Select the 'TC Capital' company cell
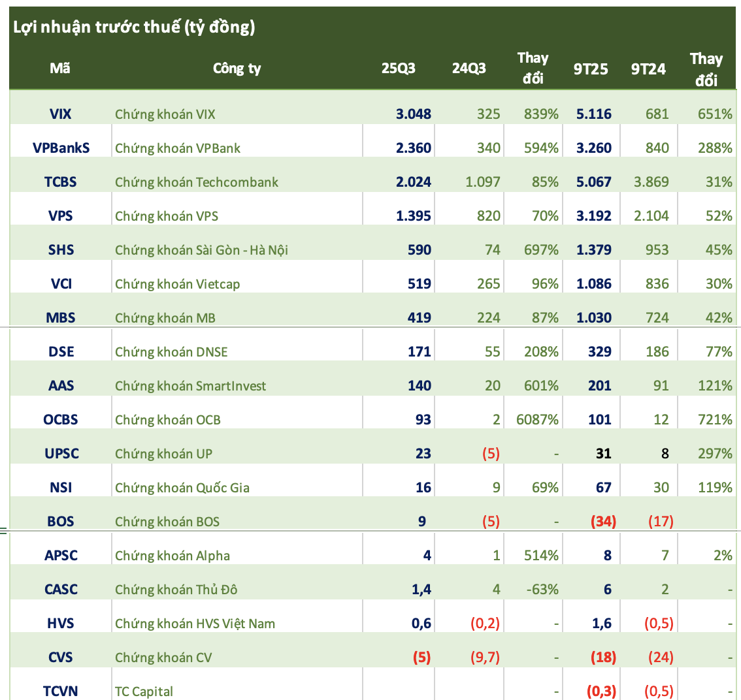The image size is (741, 700). point(144,692)
